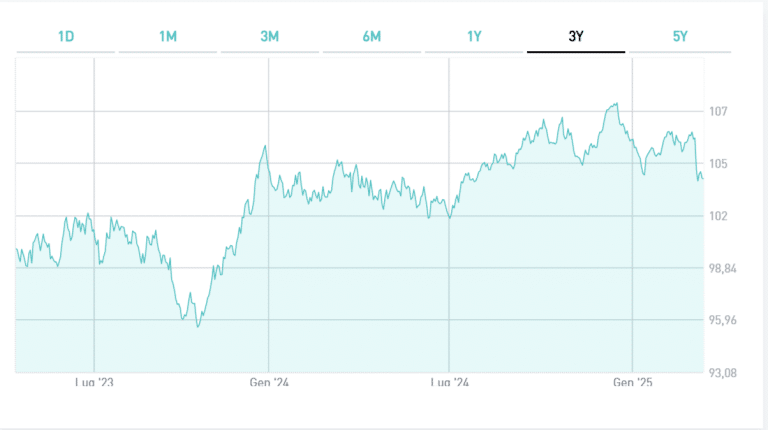Click the Lug '23 date label
This screenshot has height=430, width=768.
pyautogui.click(x=93, y=383)
